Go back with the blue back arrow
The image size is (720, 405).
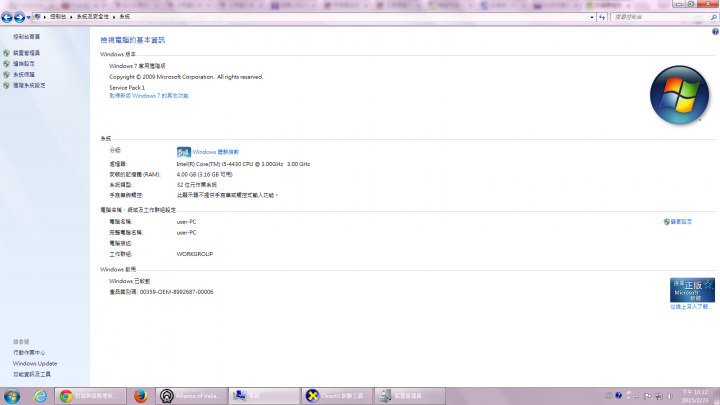pyautogui.click(x=6, y=17)
